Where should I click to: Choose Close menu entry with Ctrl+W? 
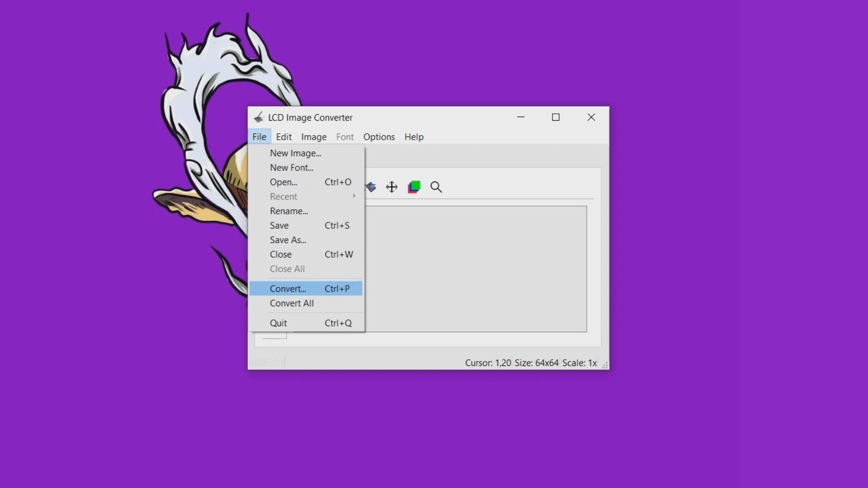pos(306,254)
